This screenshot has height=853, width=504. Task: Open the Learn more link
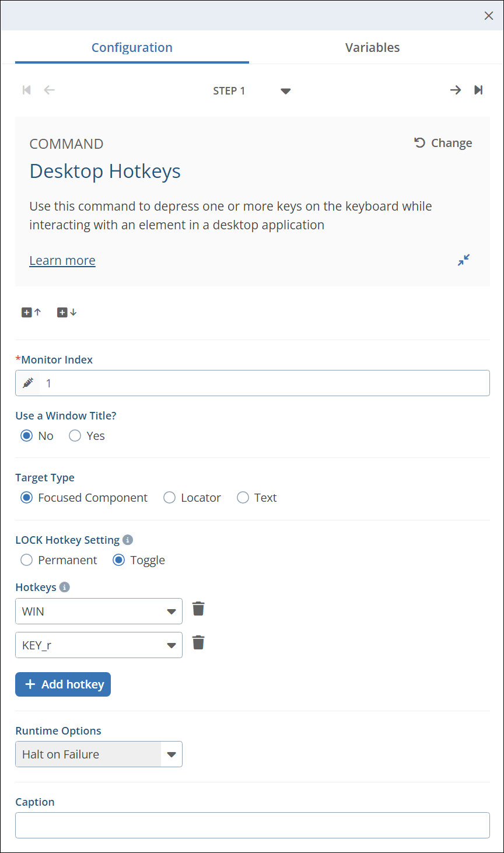click(62, 261)
